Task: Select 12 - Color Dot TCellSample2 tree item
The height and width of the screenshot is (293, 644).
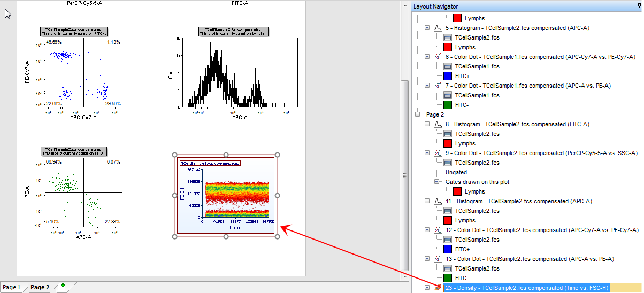Action: pyautogui.click(x=541, y=230)
